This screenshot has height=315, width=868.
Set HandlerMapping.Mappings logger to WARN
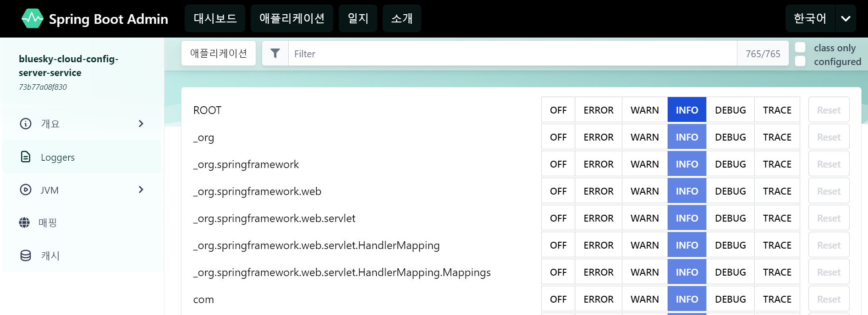click(x=645, y=272)
